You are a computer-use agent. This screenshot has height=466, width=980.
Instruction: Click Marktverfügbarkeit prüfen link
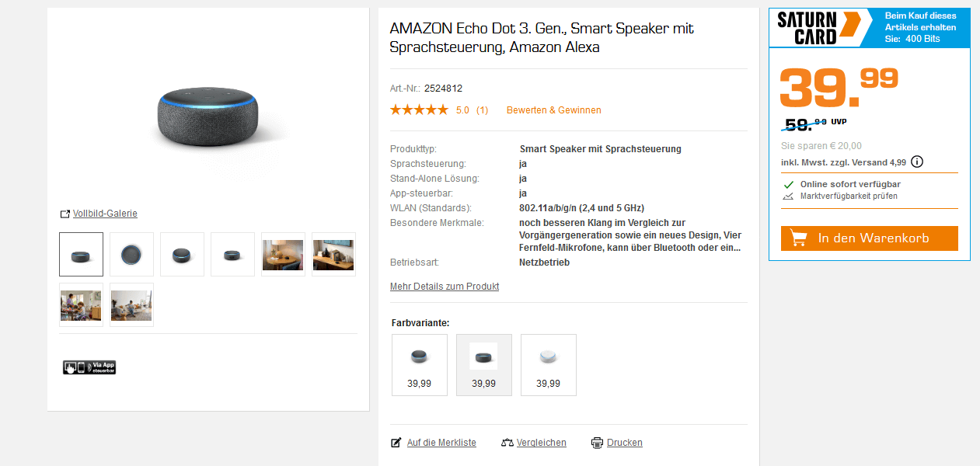(x=849, y=196)
